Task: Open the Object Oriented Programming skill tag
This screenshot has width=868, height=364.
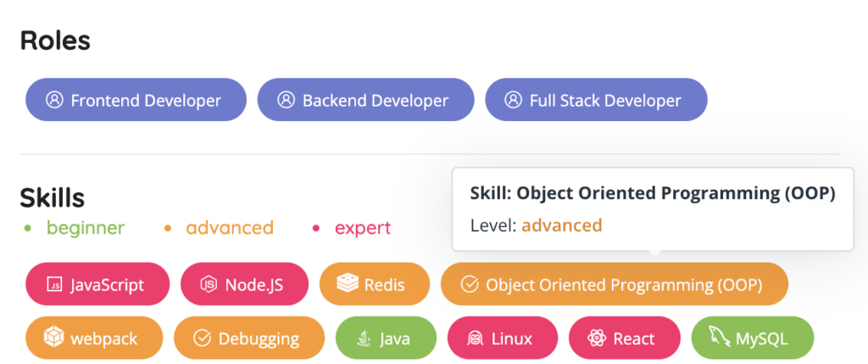Action: 614,284
